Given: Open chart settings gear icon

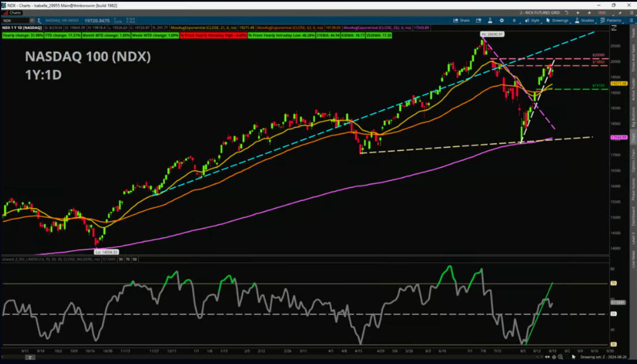Looking at the screenshot, I should 502,20.
